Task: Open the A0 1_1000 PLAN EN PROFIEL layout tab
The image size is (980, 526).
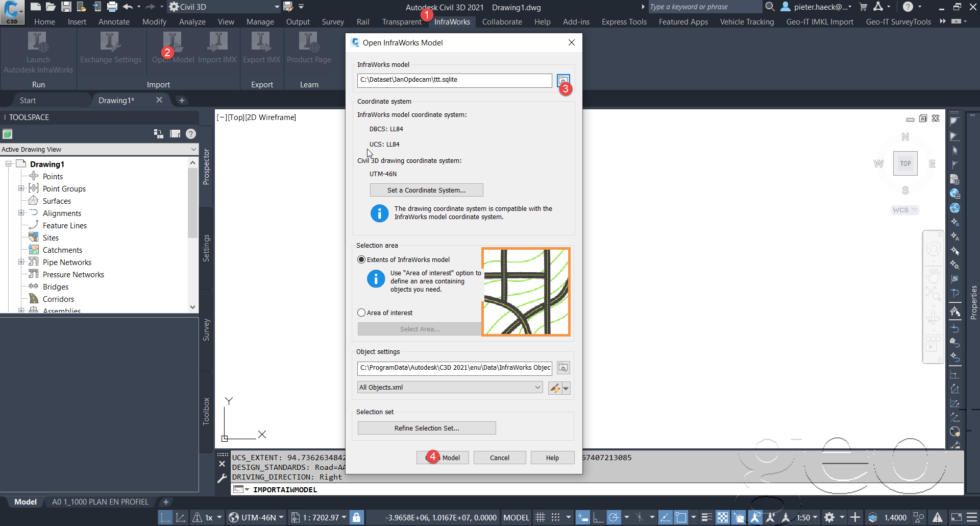Action: [100, 502]
